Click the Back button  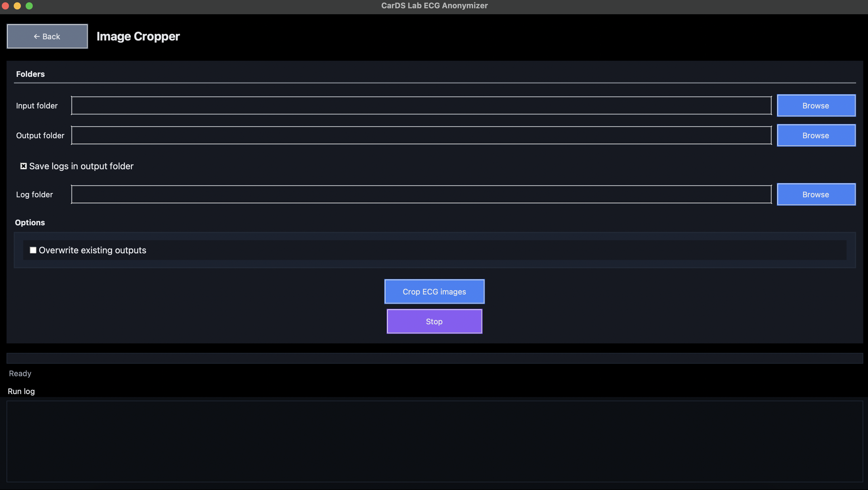(47, 36)
